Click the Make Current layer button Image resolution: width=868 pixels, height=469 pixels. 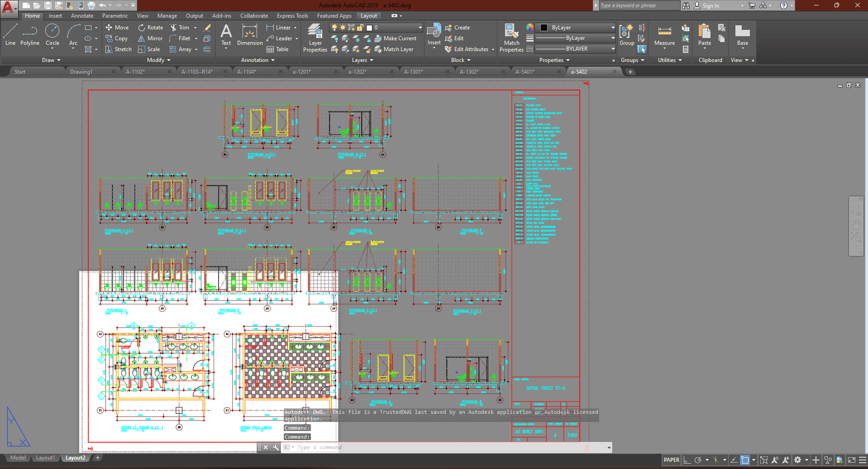pyautogui.click(x=395, y=38)
